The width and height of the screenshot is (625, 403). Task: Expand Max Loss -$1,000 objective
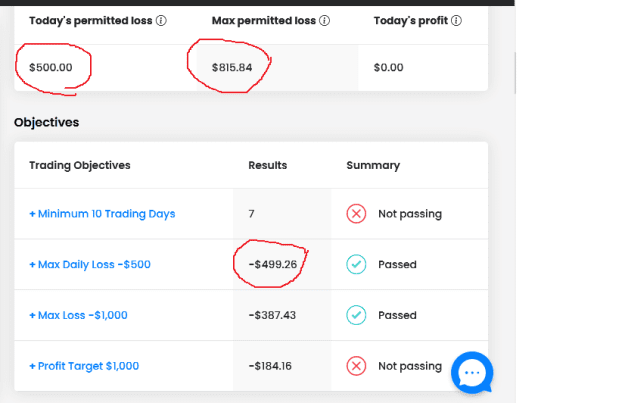(x=78, y=315)
